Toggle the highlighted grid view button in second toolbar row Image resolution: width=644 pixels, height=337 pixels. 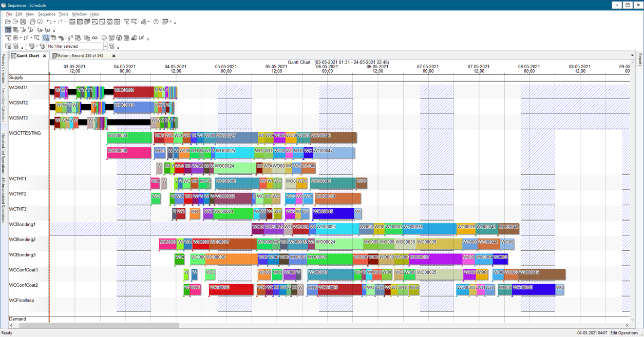tap(8, 30)
